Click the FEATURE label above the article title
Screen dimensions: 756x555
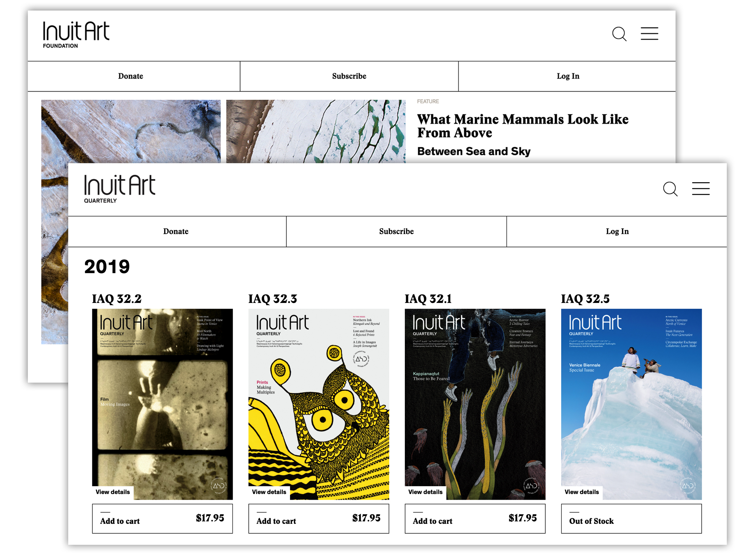pos(428,101)
